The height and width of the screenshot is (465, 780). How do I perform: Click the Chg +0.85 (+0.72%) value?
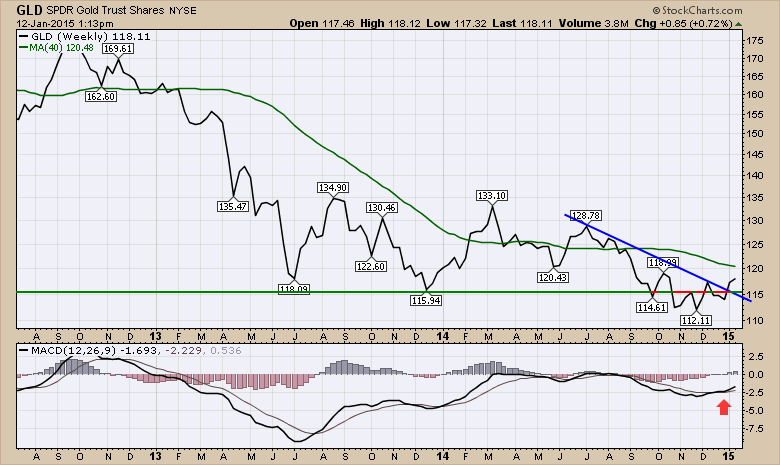click(683, 23)
